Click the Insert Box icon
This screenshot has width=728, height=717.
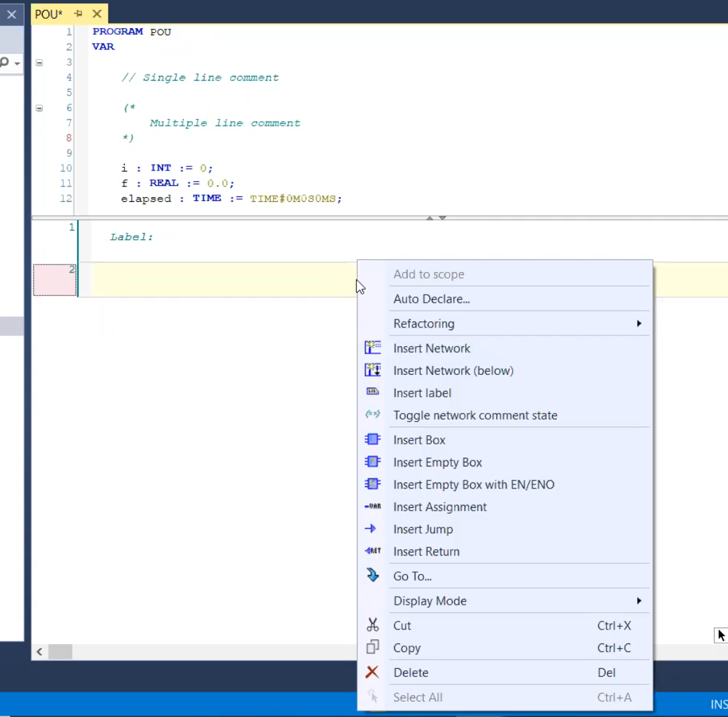[372, 440]
